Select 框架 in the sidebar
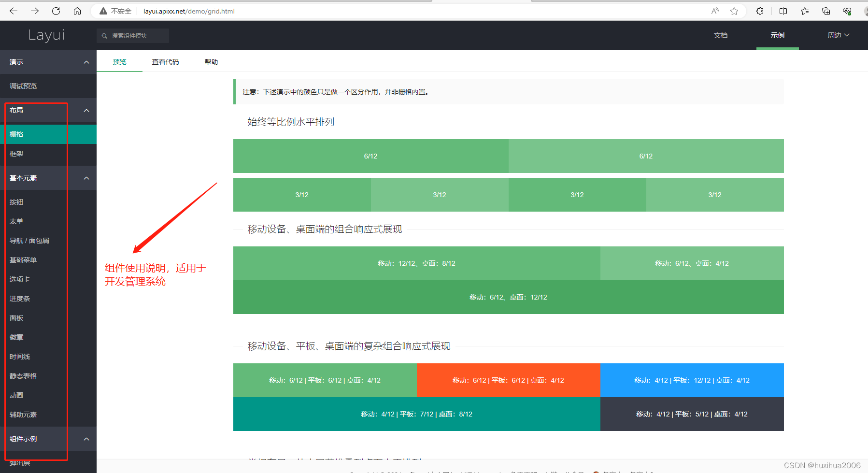The image size is (868, 473). [x=48, y=154]
